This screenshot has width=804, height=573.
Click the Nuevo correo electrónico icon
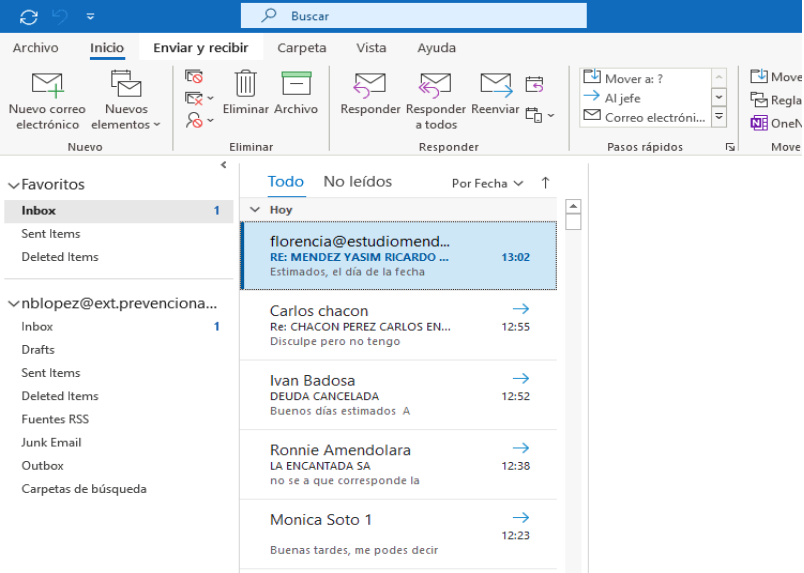pos(47,84)
